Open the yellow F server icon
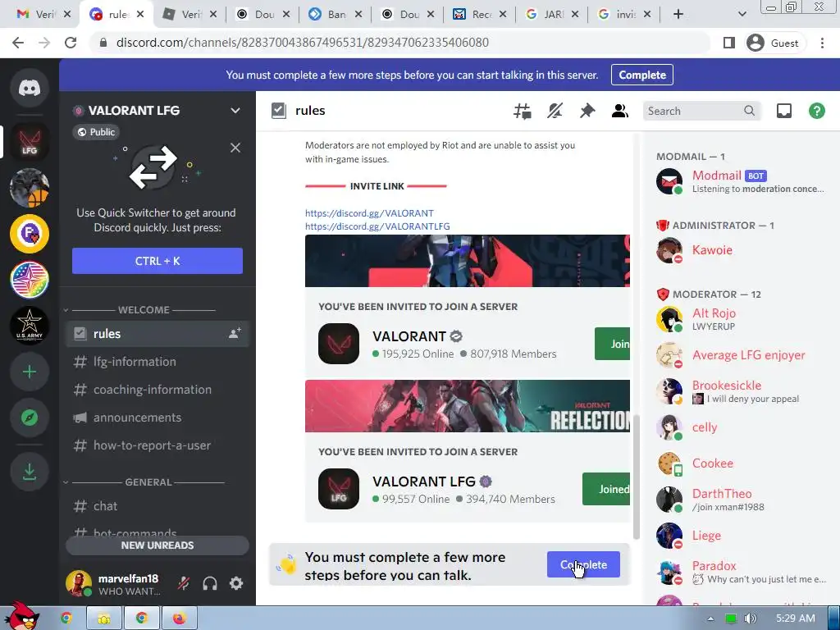This screenshot has width=840, height=630. 30,234
